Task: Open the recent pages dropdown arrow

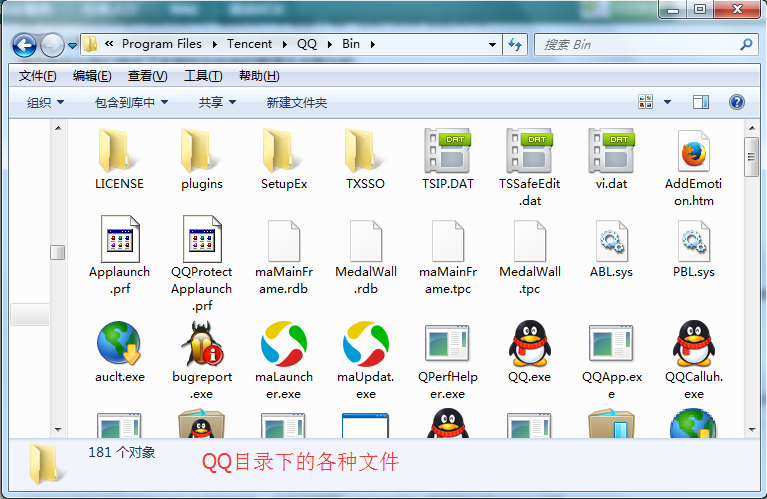Action: [x=72, y=45]
